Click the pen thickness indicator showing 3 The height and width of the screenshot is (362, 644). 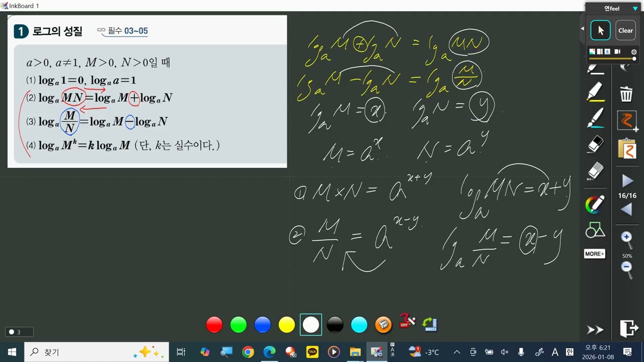pyautogui.click(x=19, y=332)
